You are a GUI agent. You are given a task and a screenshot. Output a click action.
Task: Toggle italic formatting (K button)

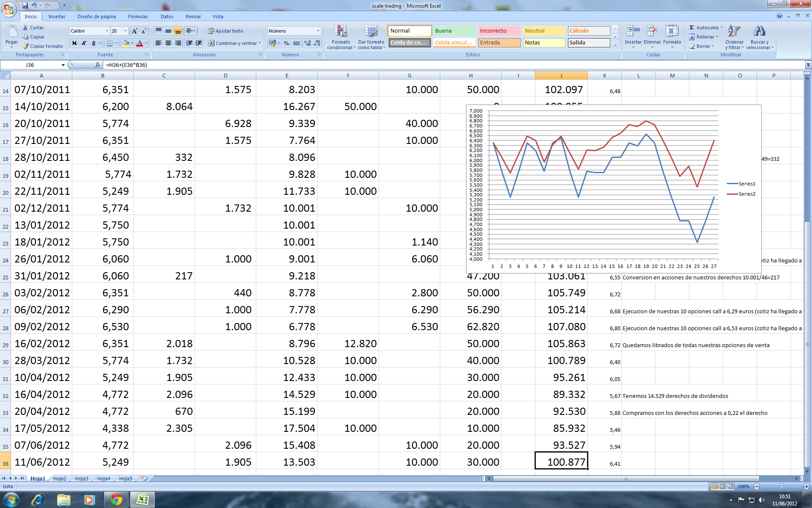click(84, 43)
